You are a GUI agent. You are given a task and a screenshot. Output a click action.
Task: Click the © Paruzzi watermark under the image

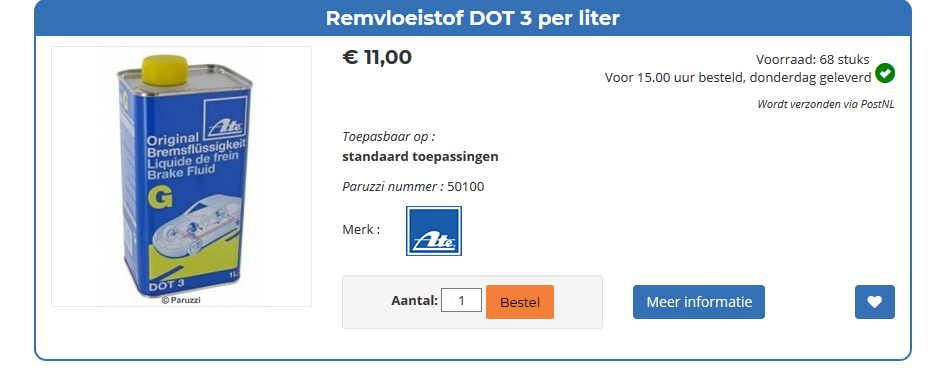tap(181, 300)
